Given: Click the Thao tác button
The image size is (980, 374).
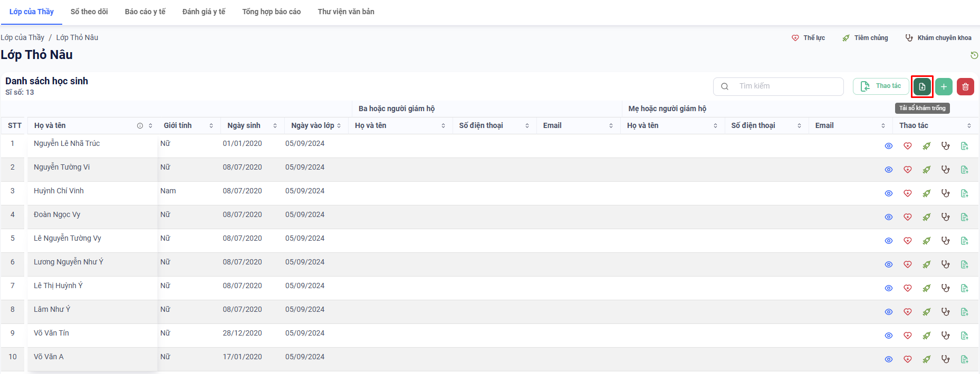Looking at the screenshot, I should (881, 86).
